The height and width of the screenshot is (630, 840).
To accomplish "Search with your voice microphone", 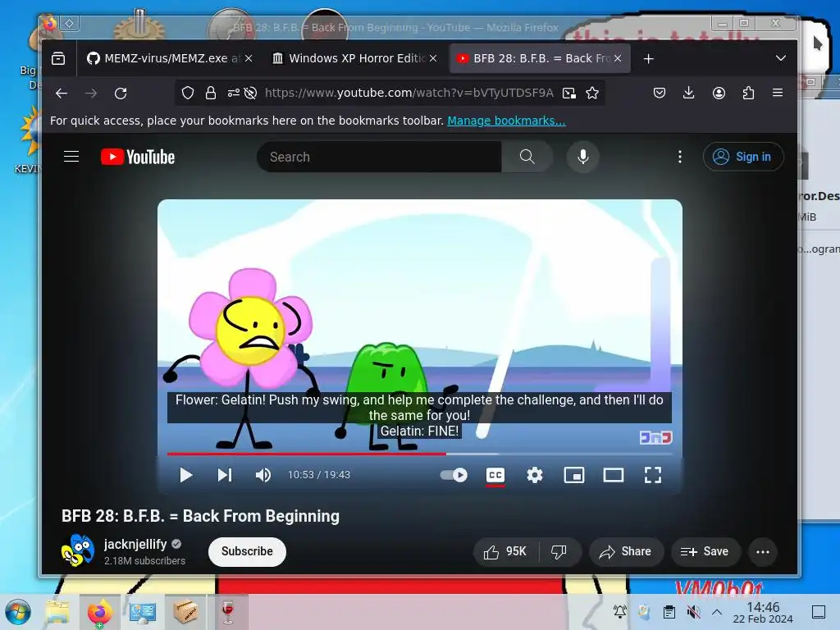I will point(583,157).
